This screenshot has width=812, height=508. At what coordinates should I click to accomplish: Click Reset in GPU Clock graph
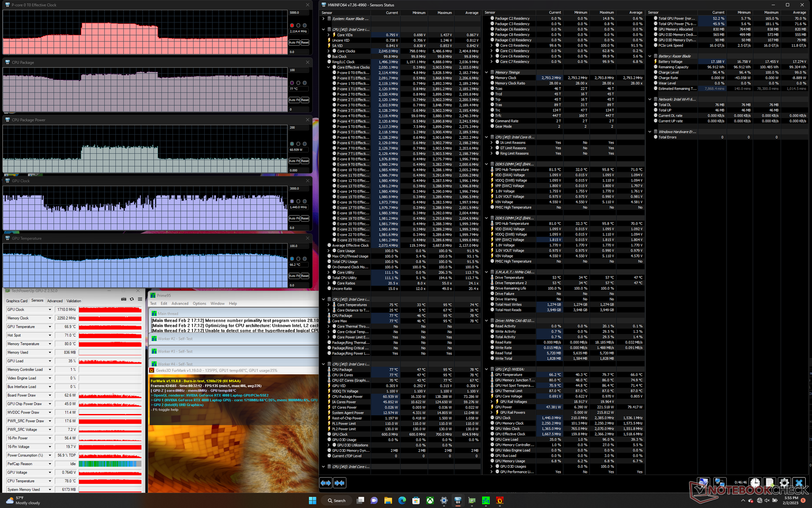pyautogui.click(x=305, y=219)
